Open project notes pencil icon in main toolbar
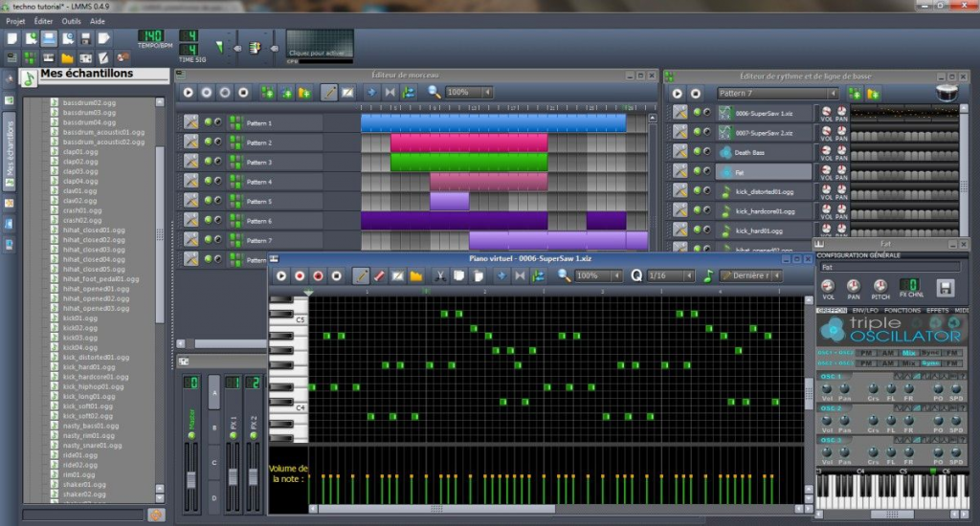 coord(103,58)
